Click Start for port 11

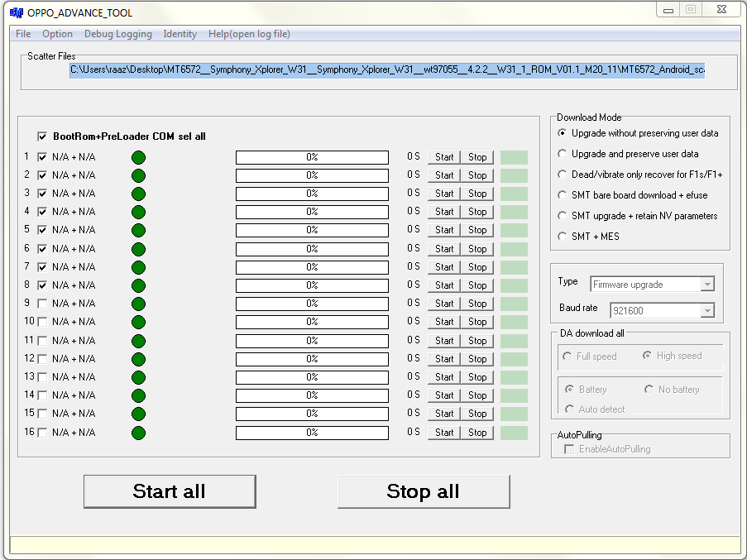click(x=444, y=341)
